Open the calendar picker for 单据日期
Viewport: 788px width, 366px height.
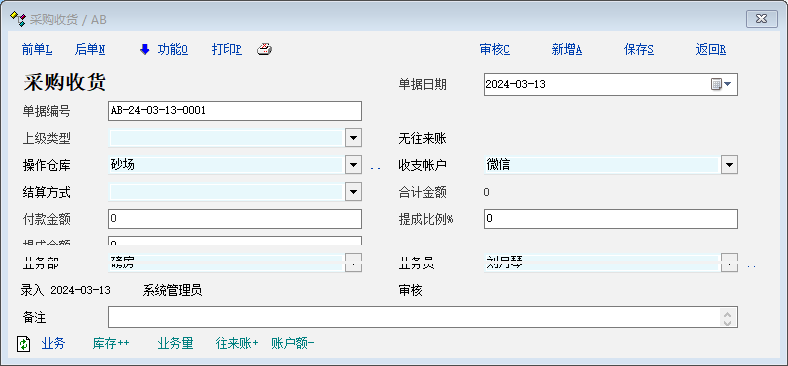(716, 84)
